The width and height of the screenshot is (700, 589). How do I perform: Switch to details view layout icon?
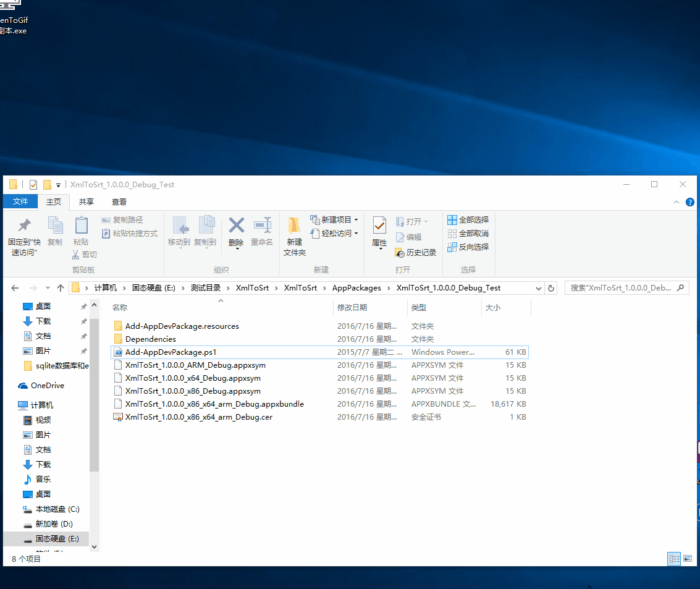[674, 559]
